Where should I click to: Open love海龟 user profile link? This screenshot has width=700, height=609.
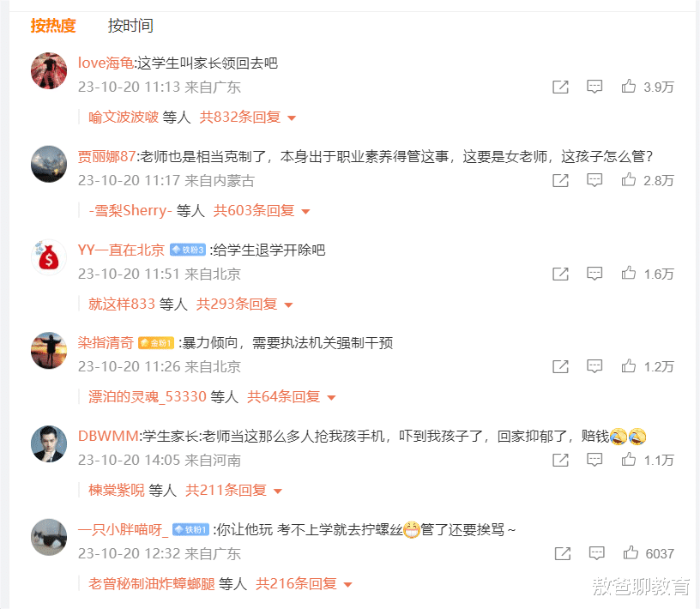(106, 63)
